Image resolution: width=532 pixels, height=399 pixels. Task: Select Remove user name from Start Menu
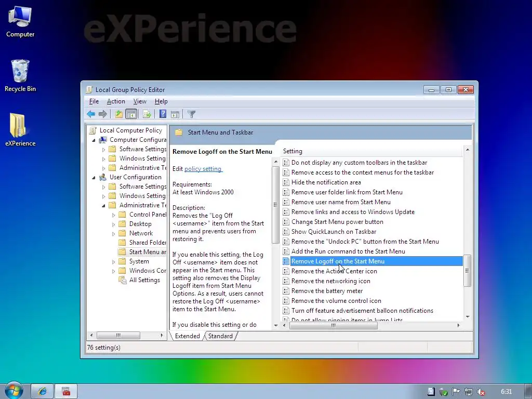341,202
